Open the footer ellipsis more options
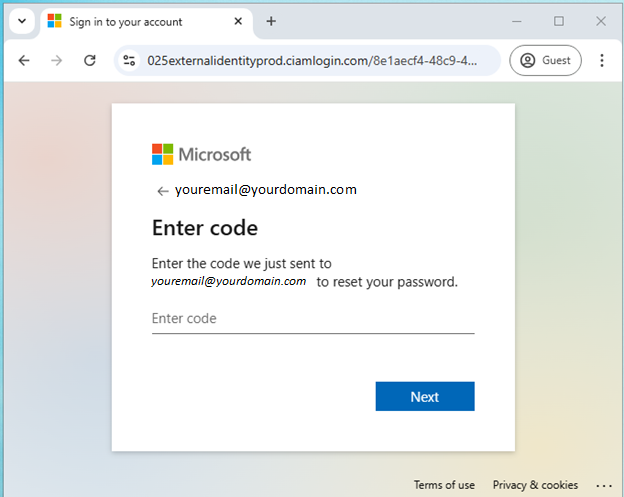 coord(604,485)
